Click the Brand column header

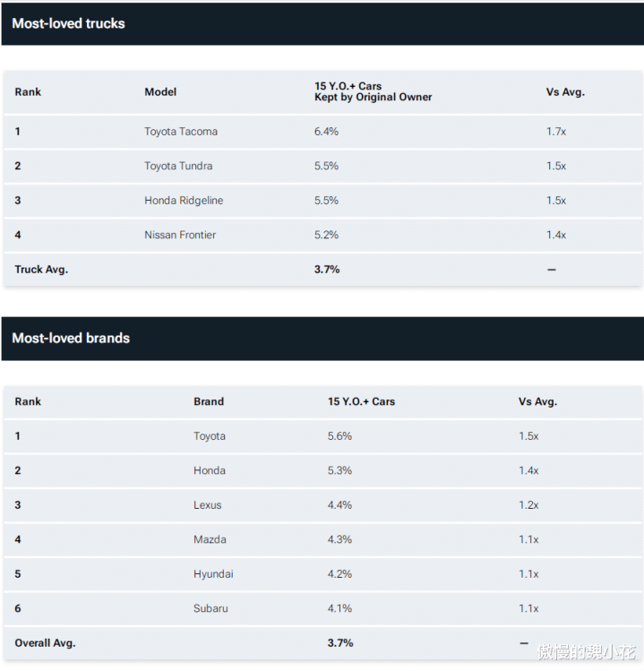[x=209, y=401]
